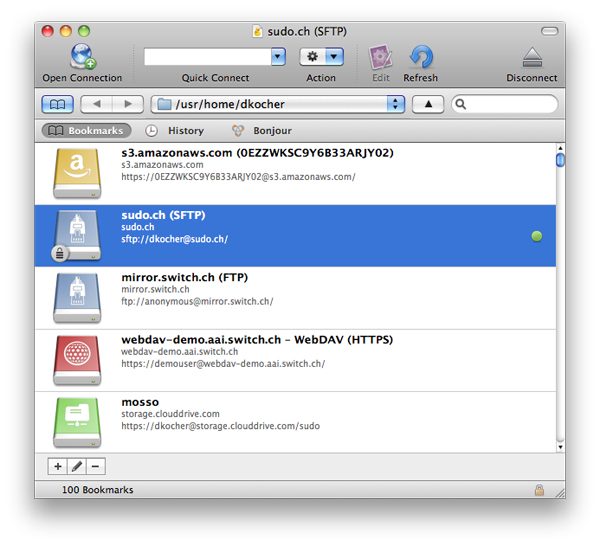Image resolution: width=600 pixels, height=546 pixels.
Task: Go back with the left arrow button
Action: 97,104
